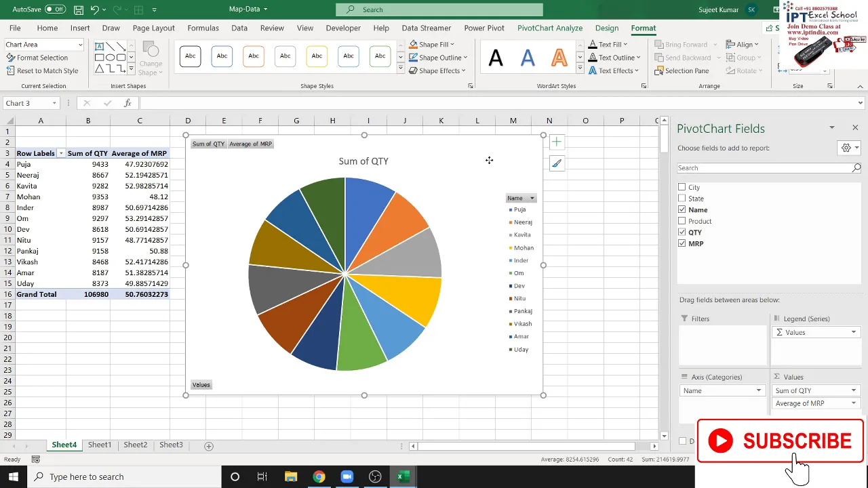Click Sum of QTY chart field button

click(208, 144)
